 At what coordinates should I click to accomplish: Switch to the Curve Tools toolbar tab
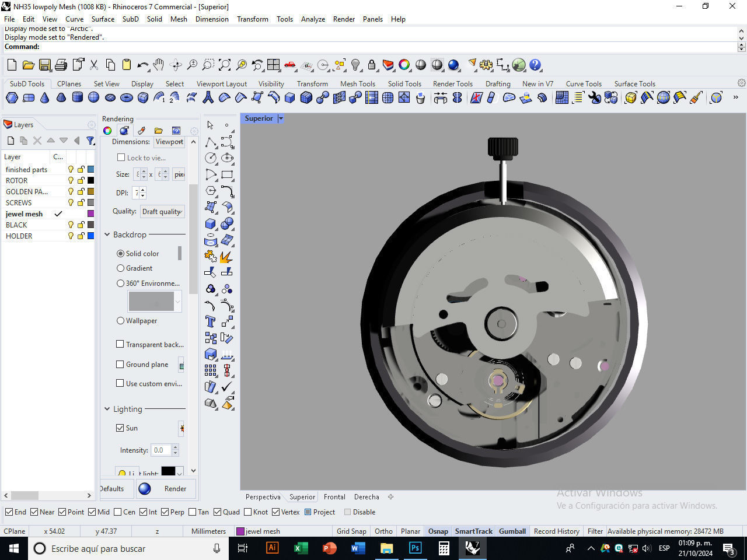tap(584, 83)
